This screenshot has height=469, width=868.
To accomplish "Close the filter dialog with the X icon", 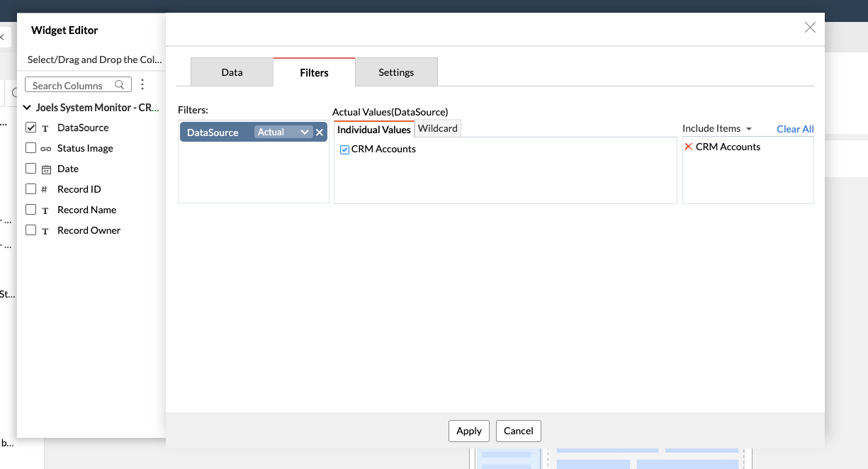I will point(810,28).
